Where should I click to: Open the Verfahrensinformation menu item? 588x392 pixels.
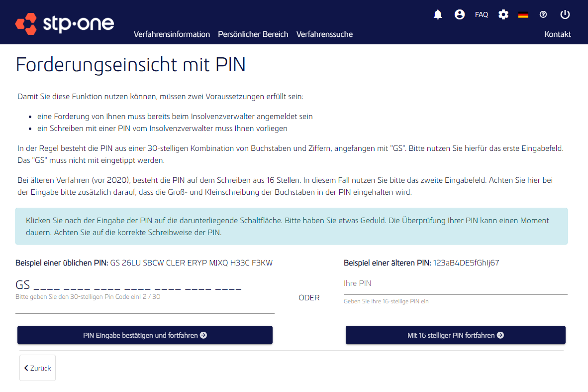pos(172,34)
